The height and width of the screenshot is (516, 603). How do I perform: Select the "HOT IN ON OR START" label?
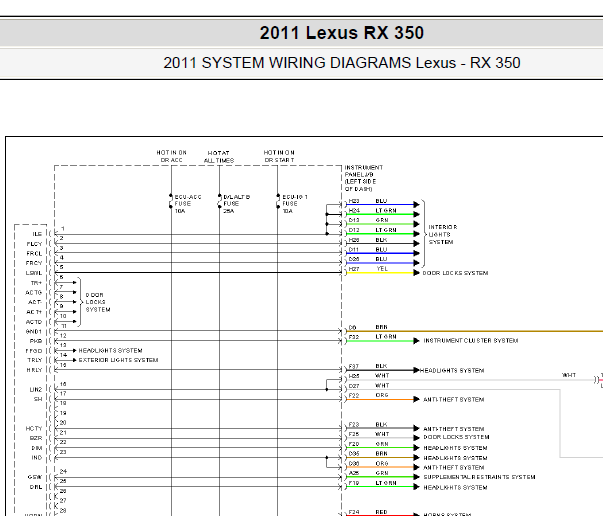pos(279,156)
